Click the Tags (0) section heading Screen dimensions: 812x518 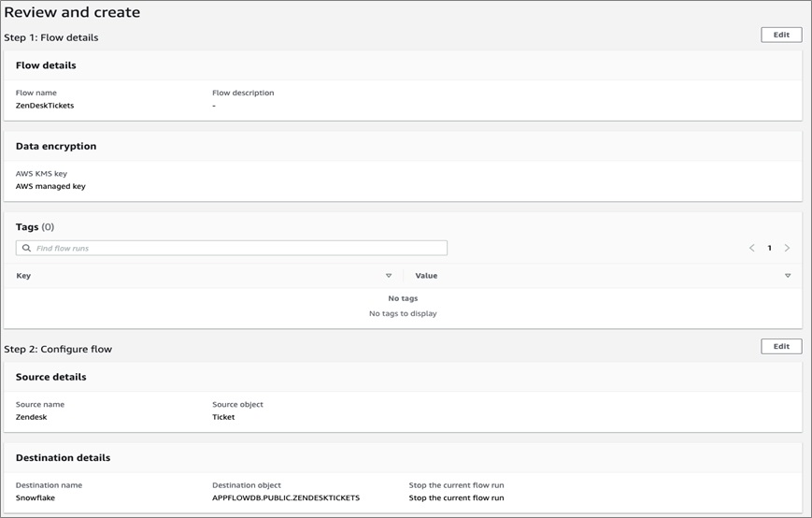[x=35, y=227]
